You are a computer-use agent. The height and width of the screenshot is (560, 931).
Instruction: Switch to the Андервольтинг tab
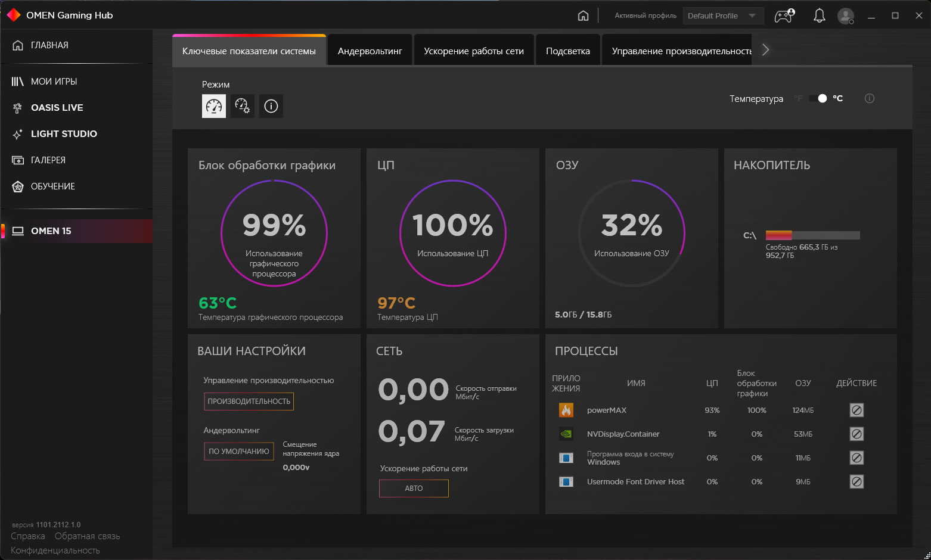pos(370,51)
